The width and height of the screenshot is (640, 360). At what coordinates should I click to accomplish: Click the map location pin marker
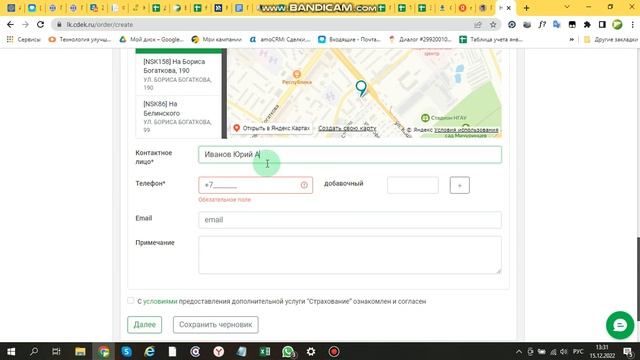click(361, 88)
